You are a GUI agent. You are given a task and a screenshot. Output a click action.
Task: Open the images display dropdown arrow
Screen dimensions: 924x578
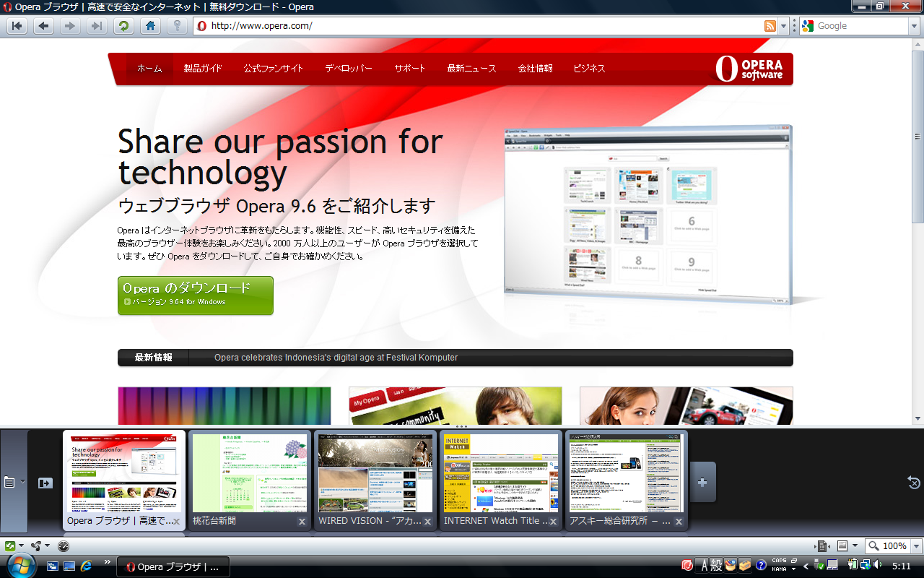855,546
